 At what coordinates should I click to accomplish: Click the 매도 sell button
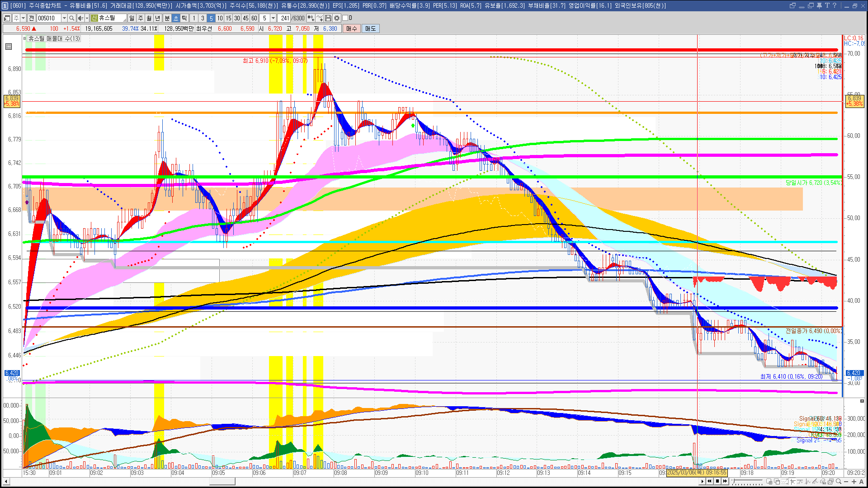pyautogui.click(x=371, y=28)
